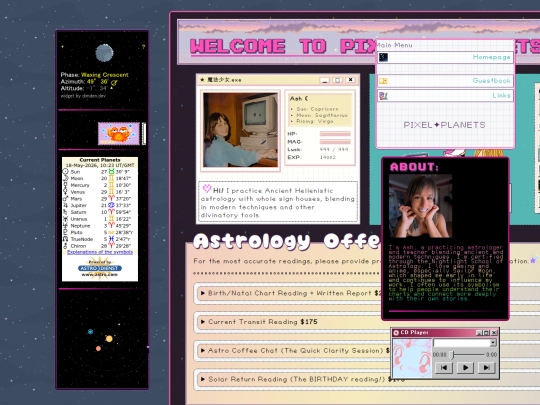Click the Astrodienst www.astro.com logo
540x405 pixels.
pyautogui.click(x=100, y=268)
